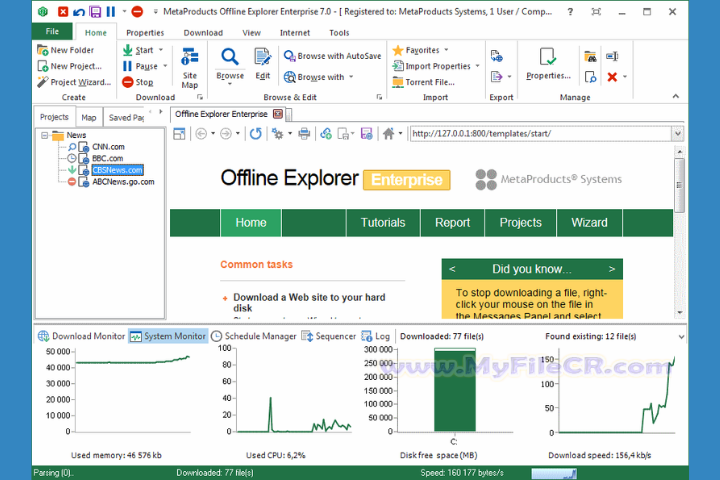
Task: Open the URL address dropdown
Action: coord(678,134)
